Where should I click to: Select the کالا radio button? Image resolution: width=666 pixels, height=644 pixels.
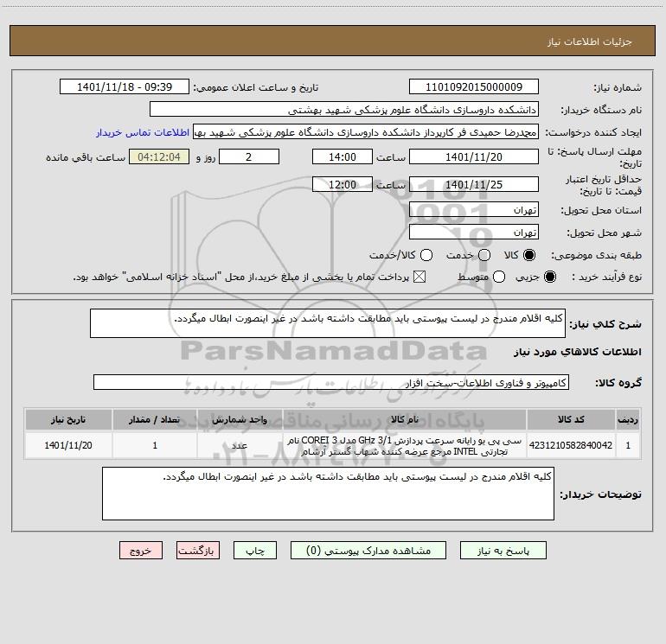coord(529,255)
